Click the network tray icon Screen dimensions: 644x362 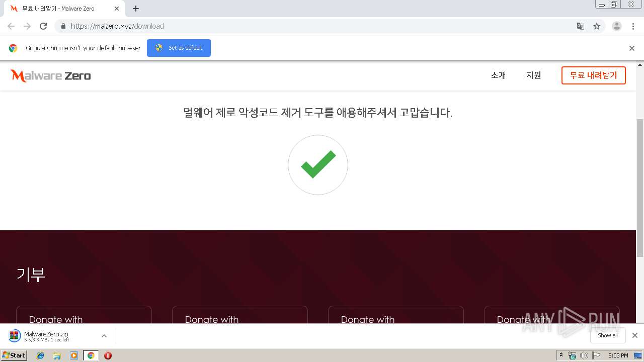[x=572, y=355]
